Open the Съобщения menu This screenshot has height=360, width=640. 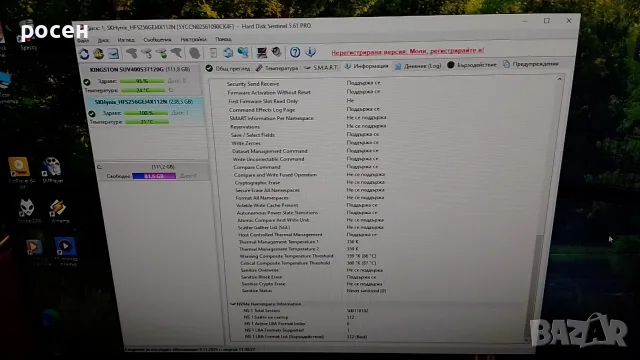(158, 40)
